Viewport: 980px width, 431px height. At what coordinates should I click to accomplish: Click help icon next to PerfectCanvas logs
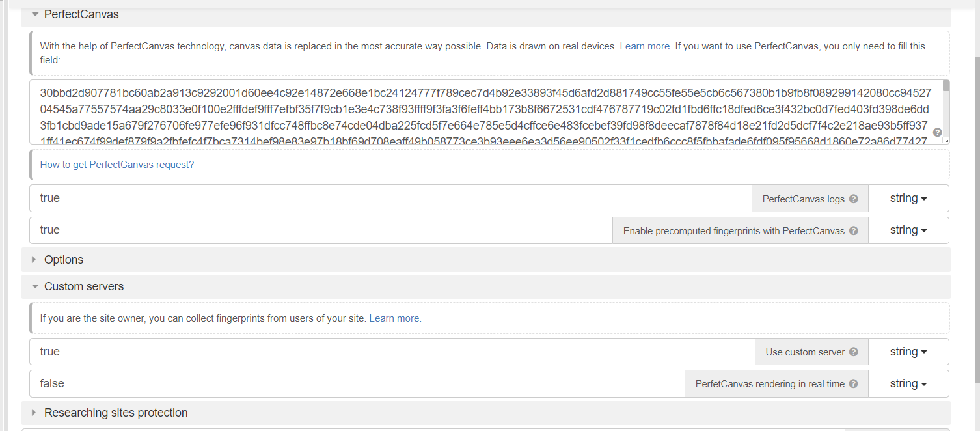854,199
